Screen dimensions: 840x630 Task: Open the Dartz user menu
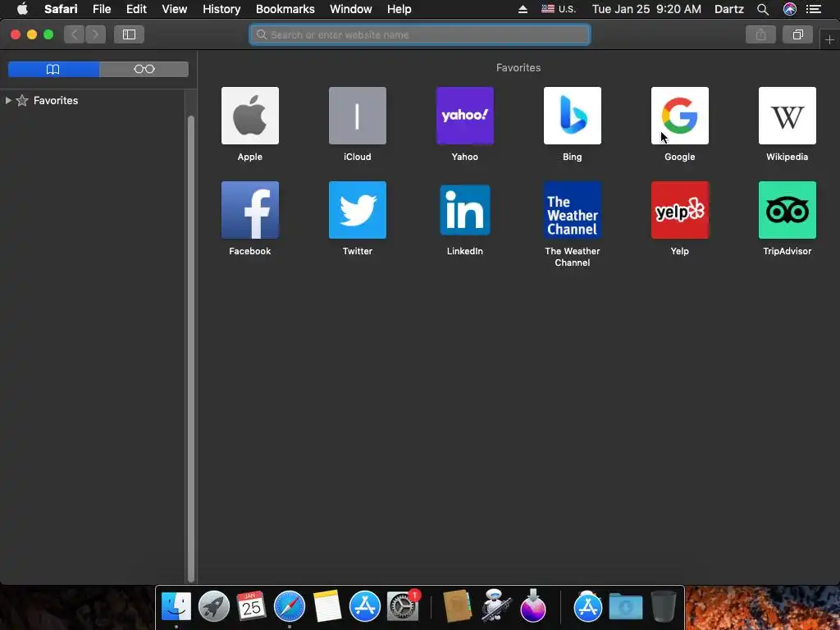(x=729, y=9)
